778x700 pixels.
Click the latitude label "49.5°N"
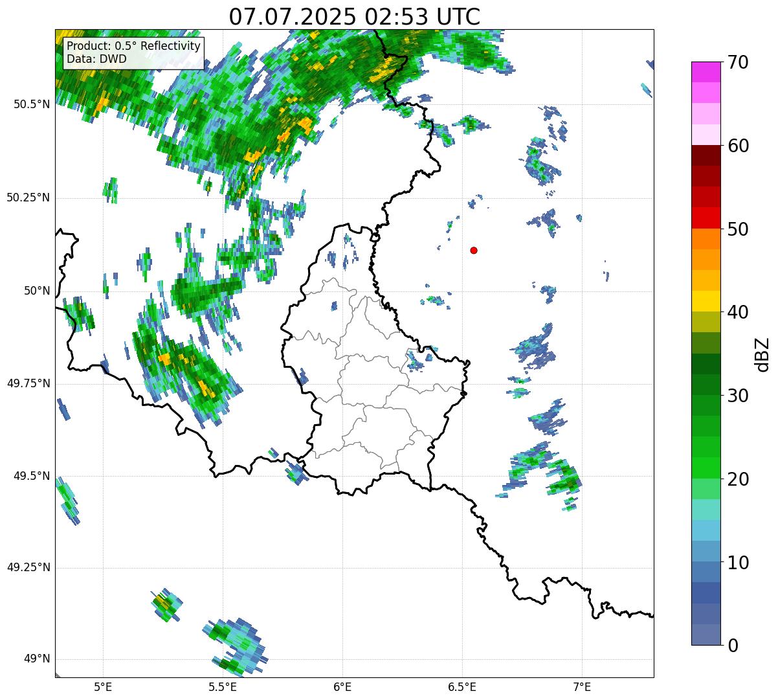[31, 476]
